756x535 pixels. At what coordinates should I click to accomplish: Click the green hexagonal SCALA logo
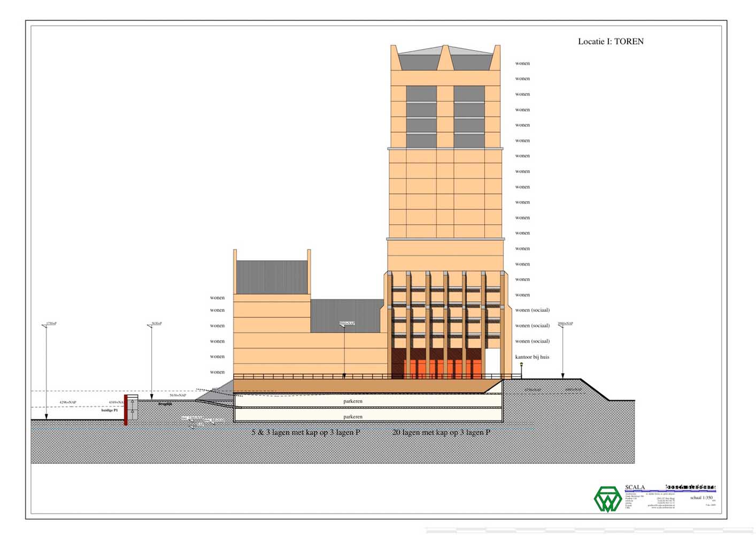(607, 499)
